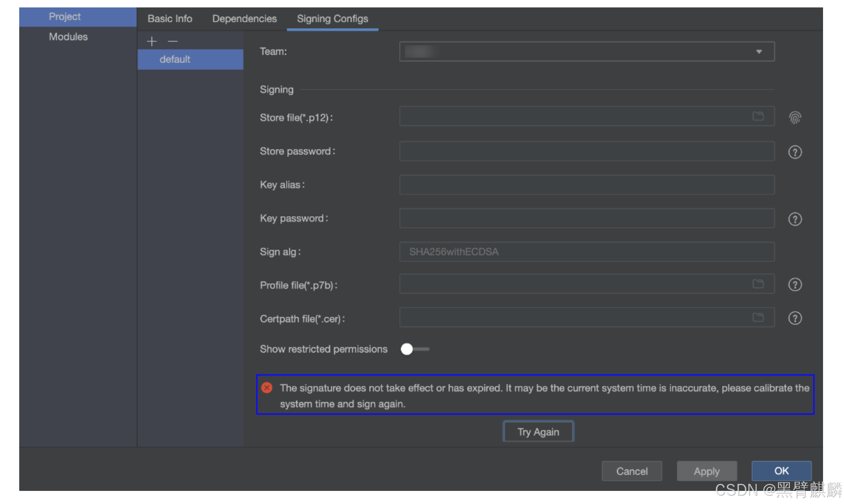Click the fingerprint icon beside Store file

click(795, 117)
